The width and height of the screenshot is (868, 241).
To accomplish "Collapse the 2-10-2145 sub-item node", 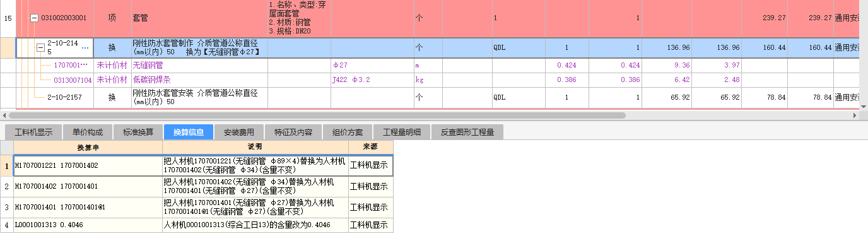I will pos(40,48).
